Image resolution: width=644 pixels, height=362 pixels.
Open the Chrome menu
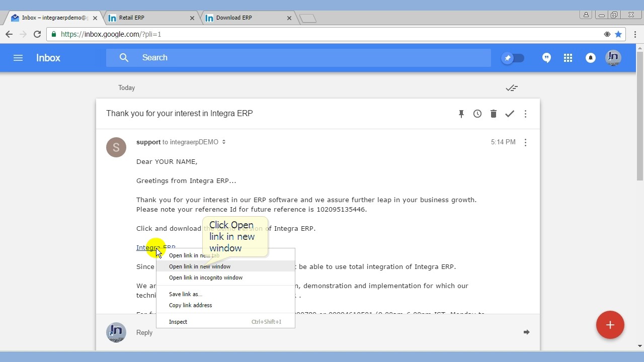[x=635, y=34]
